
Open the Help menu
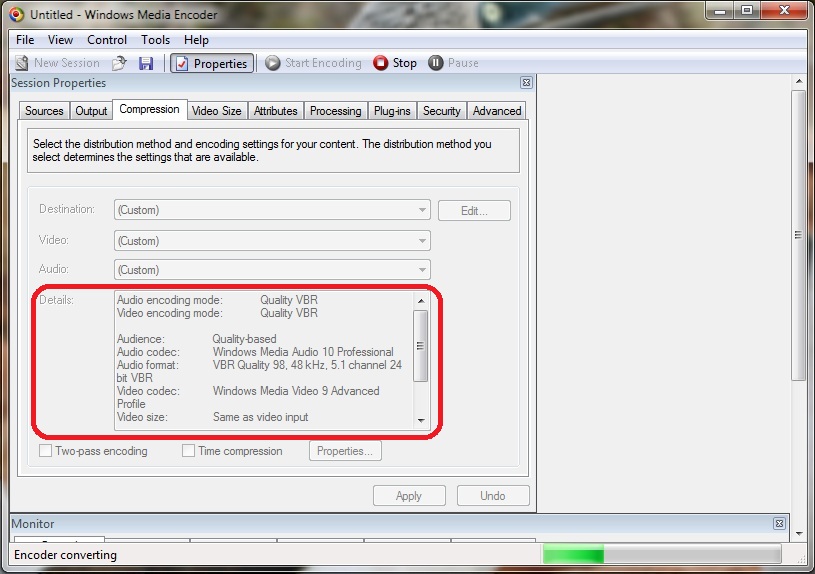point(196,40)
